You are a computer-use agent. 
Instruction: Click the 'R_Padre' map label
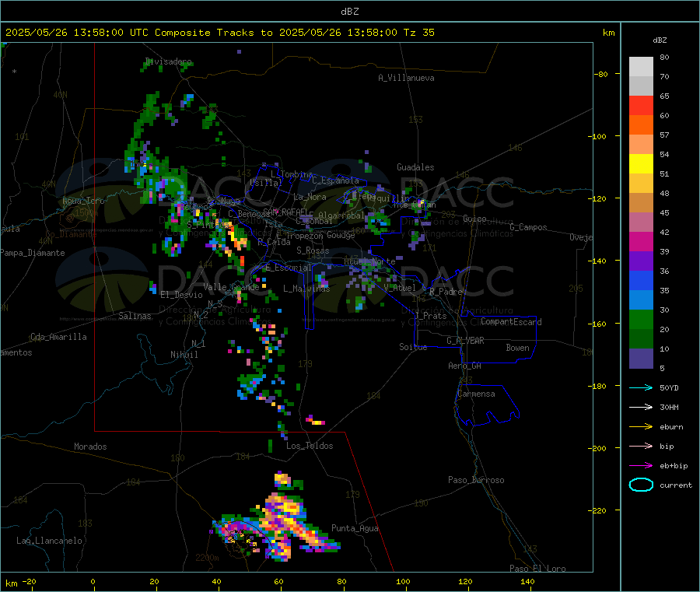446,292
